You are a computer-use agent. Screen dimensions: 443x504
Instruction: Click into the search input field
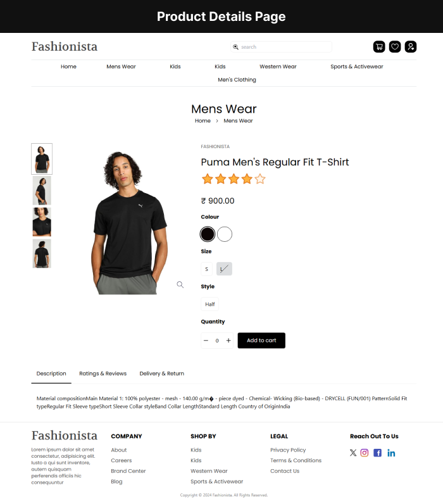click(281, 47)
